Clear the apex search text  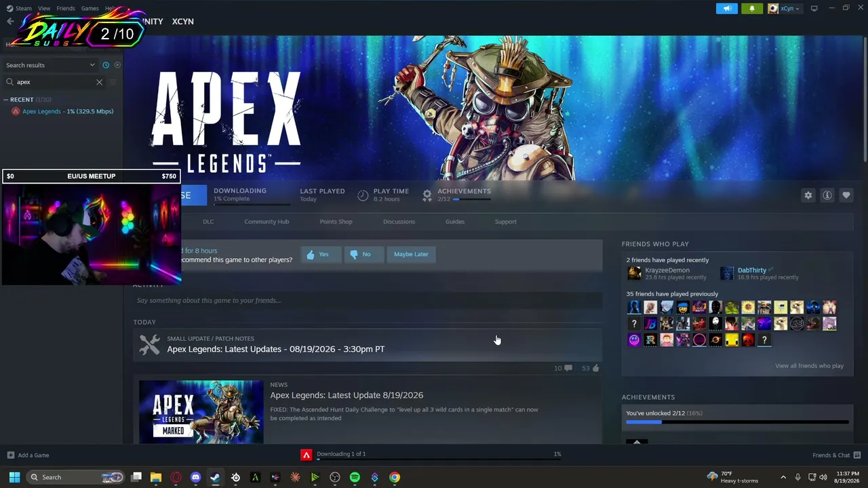[x=99, y=82]
